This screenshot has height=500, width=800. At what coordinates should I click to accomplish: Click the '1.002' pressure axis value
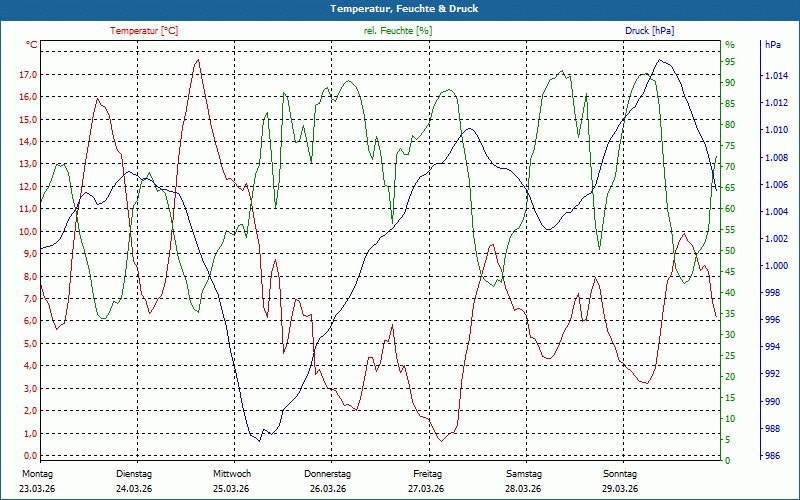pyautogui.click(x=776, y=239)
